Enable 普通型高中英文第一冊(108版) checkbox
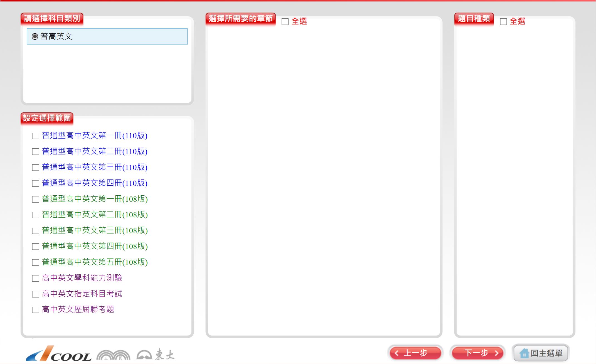This screenshot has width=596, height=364. [36, 199]
